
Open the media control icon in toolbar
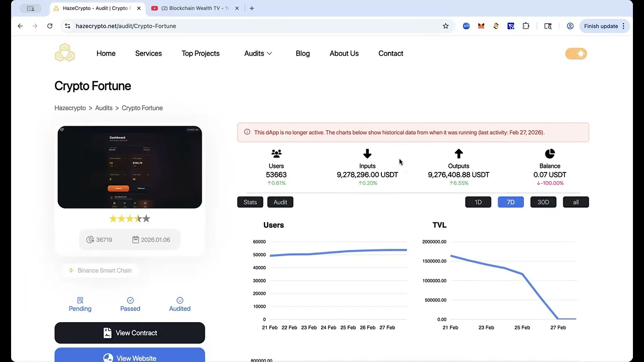point(548,26)
